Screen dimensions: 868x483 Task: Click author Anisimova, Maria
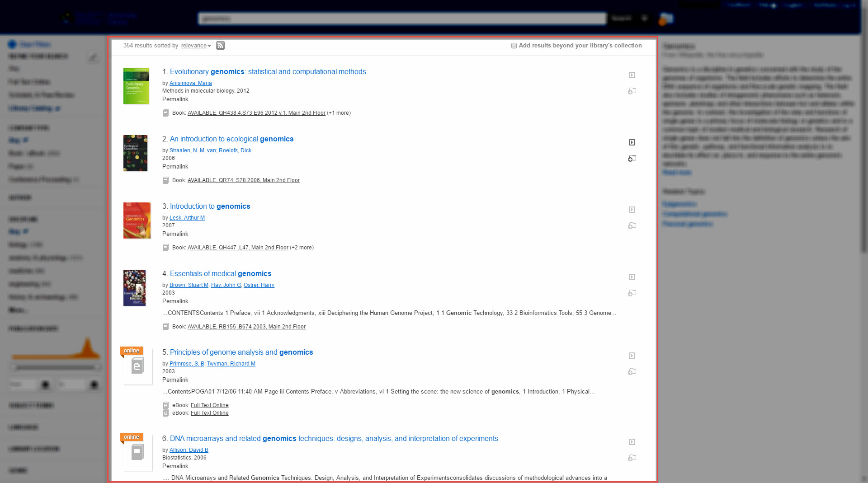pos(190,83)
